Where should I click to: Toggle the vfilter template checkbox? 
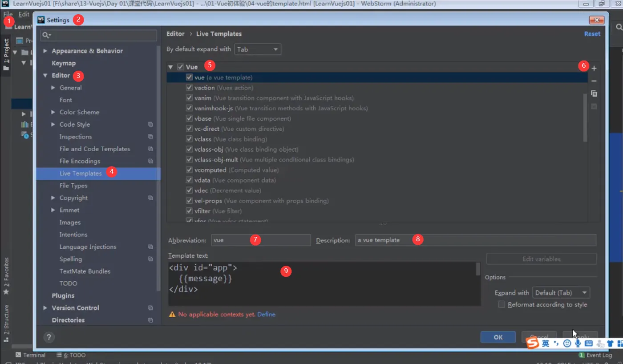(x=189, y=211)
